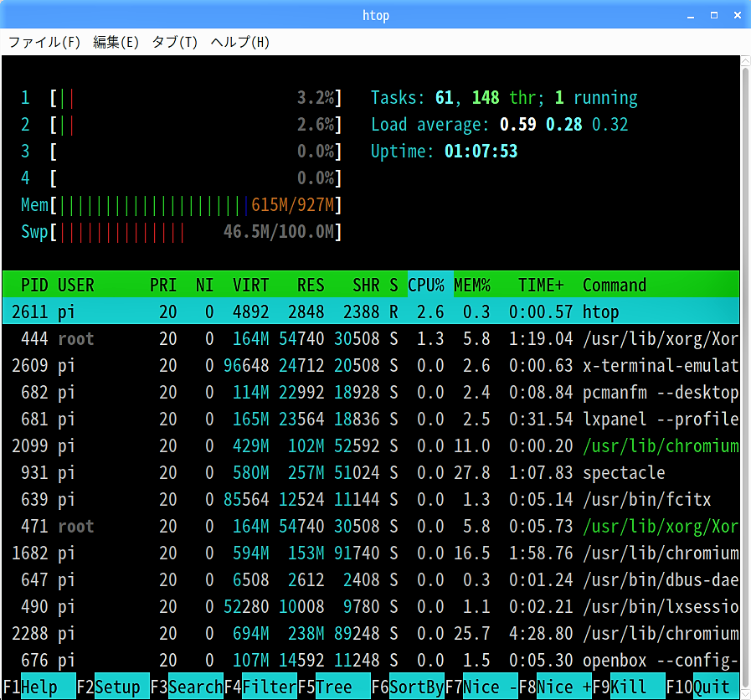Click the CPU 3 usage meter

[181, 152]
